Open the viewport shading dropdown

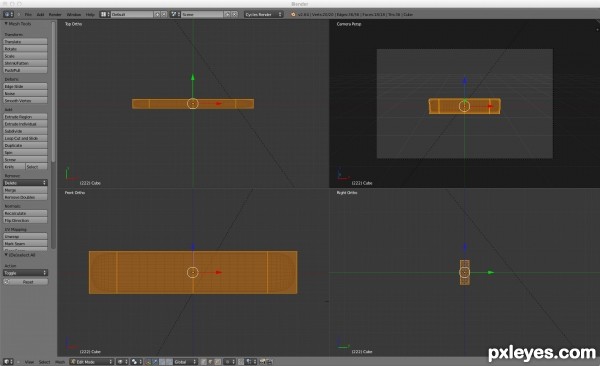click(122, 361)
